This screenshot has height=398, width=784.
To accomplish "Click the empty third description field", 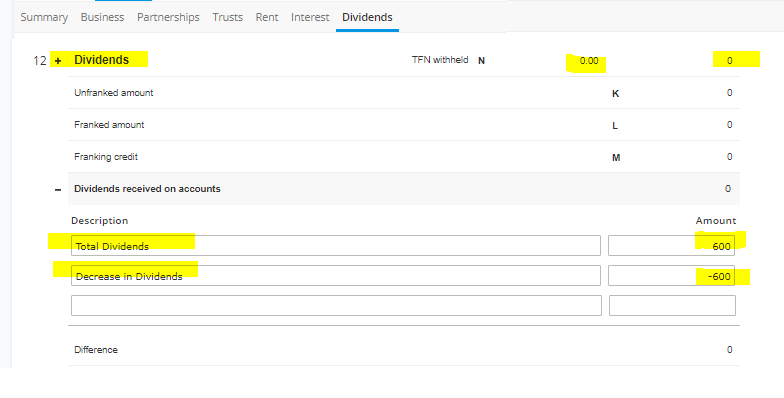I will click(x=336, y=306).
